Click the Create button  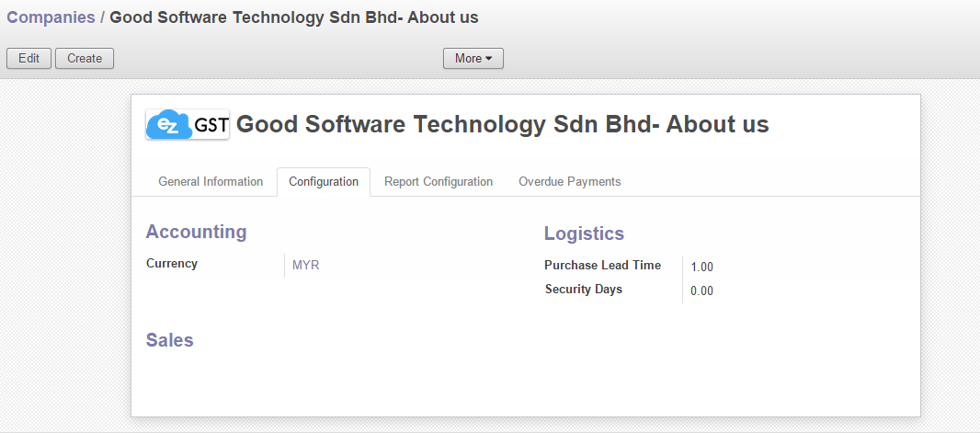[x=85, y=58]
